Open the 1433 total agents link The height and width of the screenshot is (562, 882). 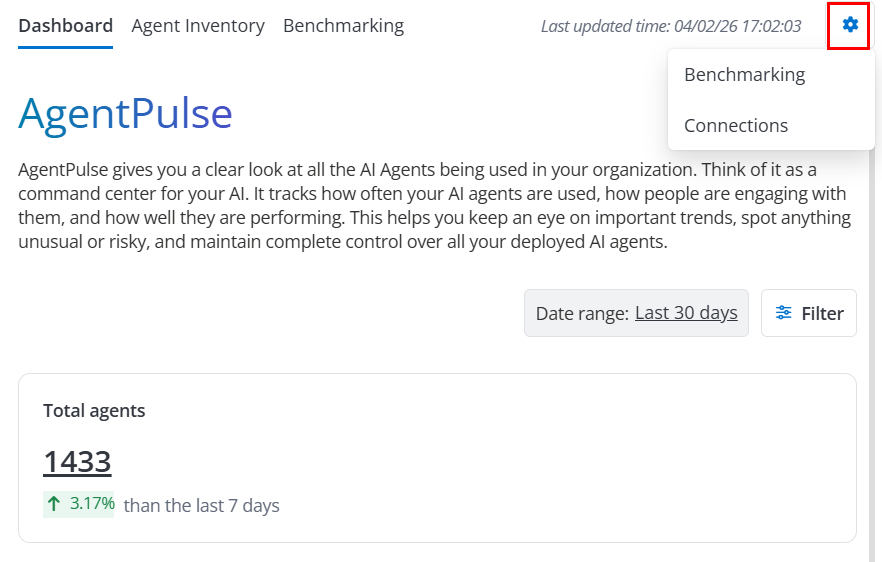(77, 462)
